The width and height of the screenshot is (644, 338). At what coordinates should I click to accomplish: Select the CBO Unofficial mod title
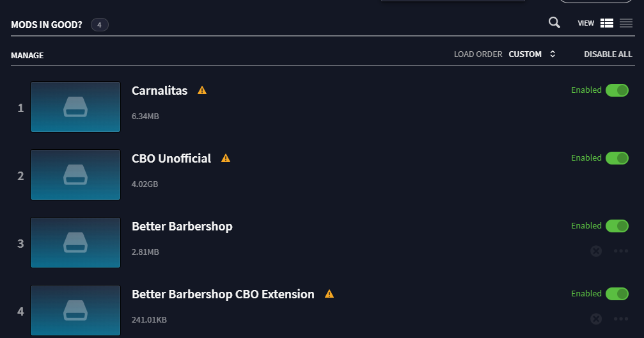coord(171,158)
